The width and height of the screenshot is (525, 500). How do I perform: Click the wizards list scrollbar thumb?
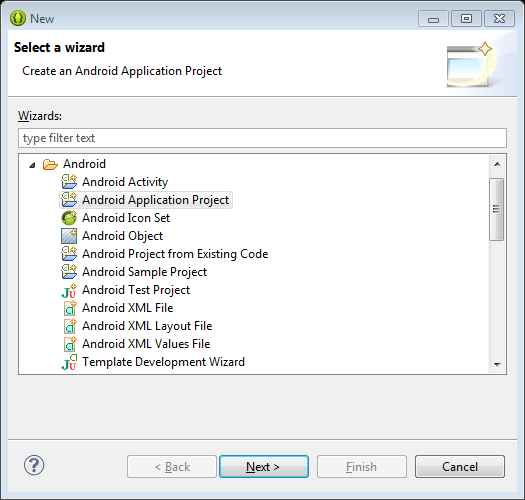[497, 209]
